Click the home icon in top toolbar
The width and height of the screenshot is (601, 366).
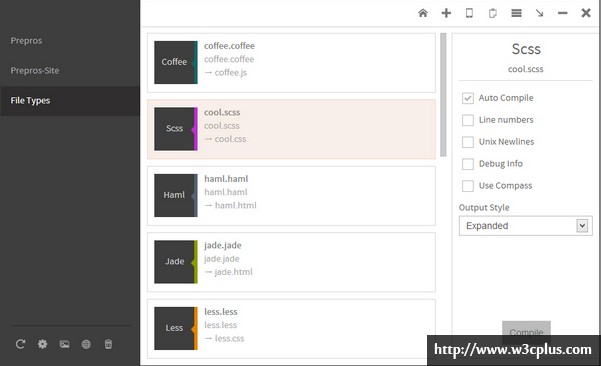[423, 13]
